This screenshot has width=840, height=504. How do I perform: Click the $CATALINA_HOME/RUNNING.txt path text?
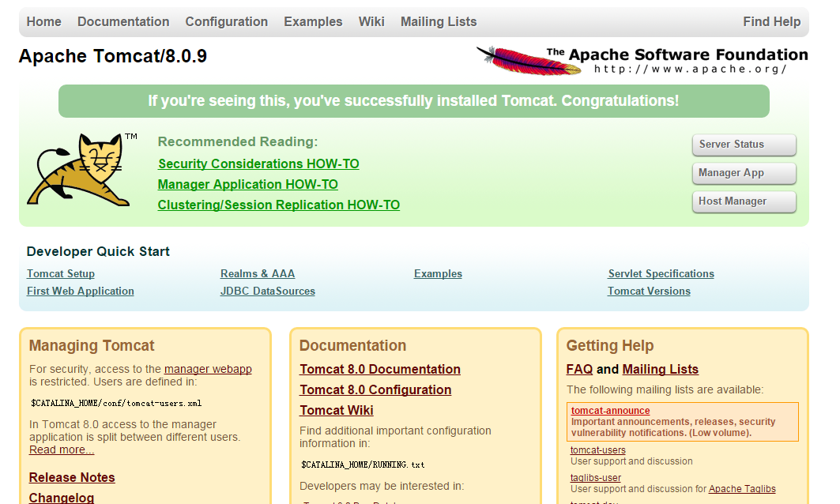363,465
